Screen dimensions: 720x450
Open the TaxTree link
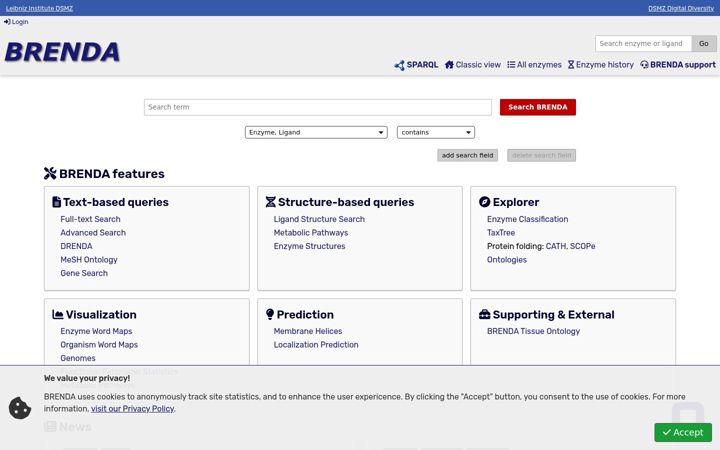[501, 233]
